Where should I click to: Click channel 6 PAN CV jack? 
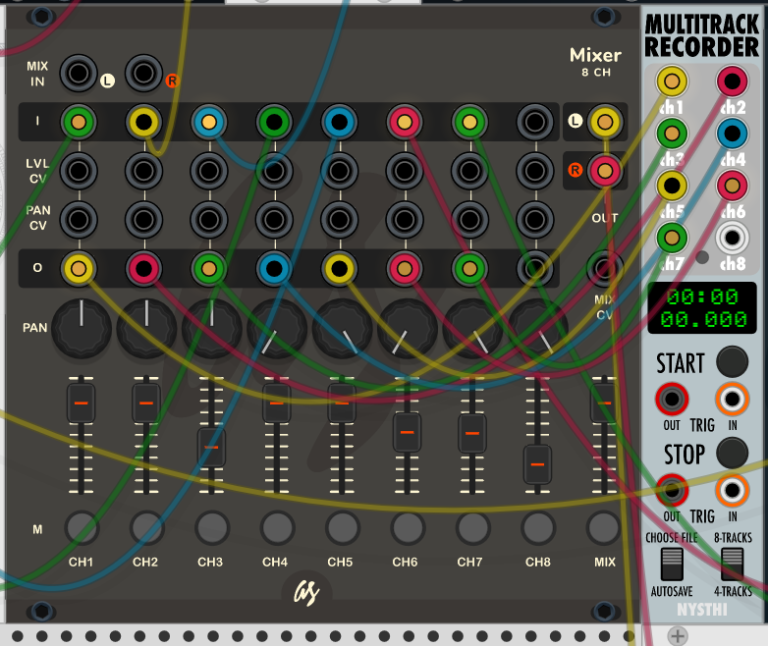click(x=404, y=220)
